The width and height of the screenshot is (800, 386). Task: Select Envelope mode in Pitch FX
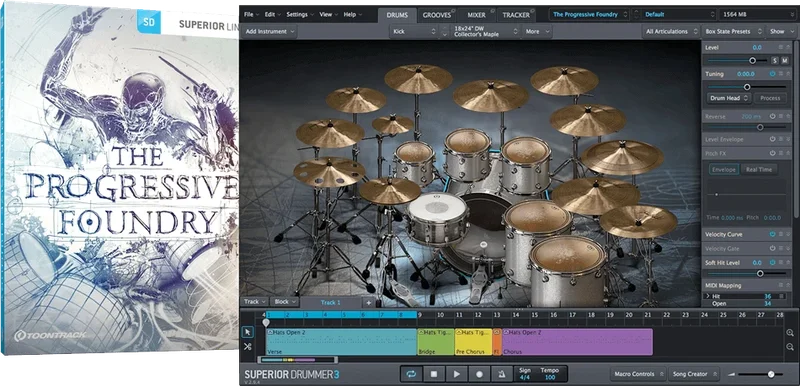[724, 169]
